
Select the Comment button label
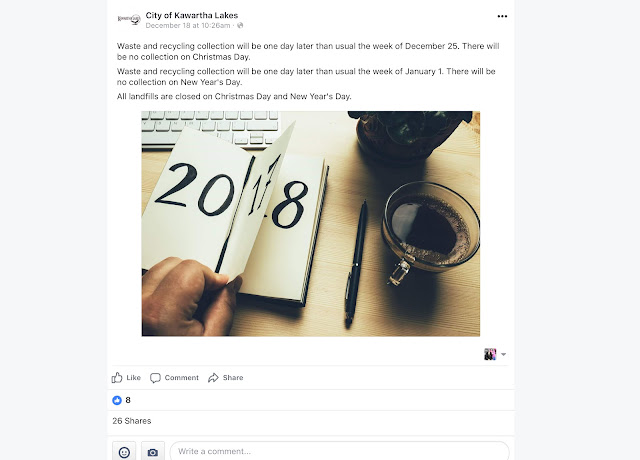(x=182, y=378)
